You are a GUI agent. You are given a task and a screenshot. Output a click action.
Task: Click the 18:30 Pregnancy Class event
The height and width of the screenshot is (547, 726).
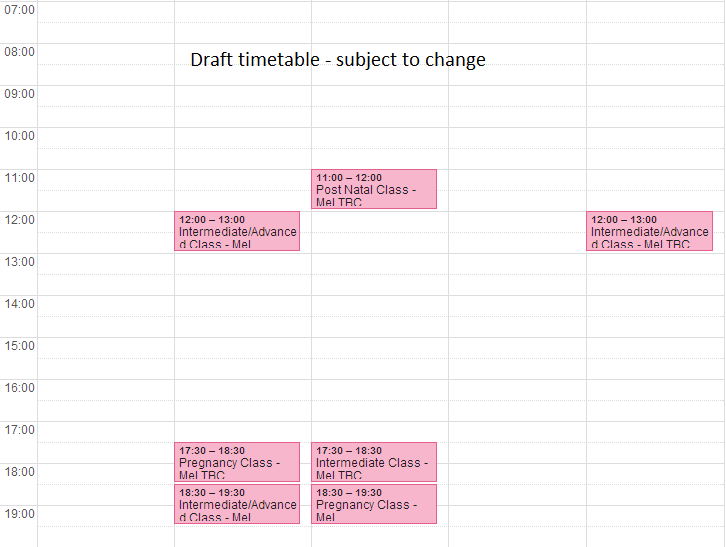click(374, 504)
